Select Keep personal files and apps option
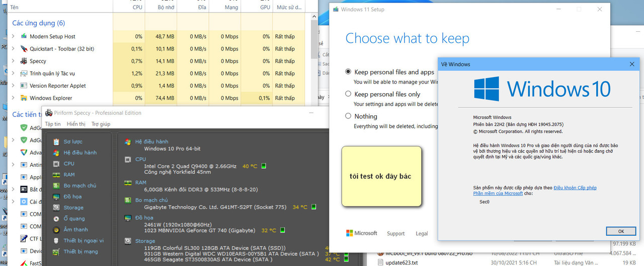The image size is (644, 266). (348, 72)
